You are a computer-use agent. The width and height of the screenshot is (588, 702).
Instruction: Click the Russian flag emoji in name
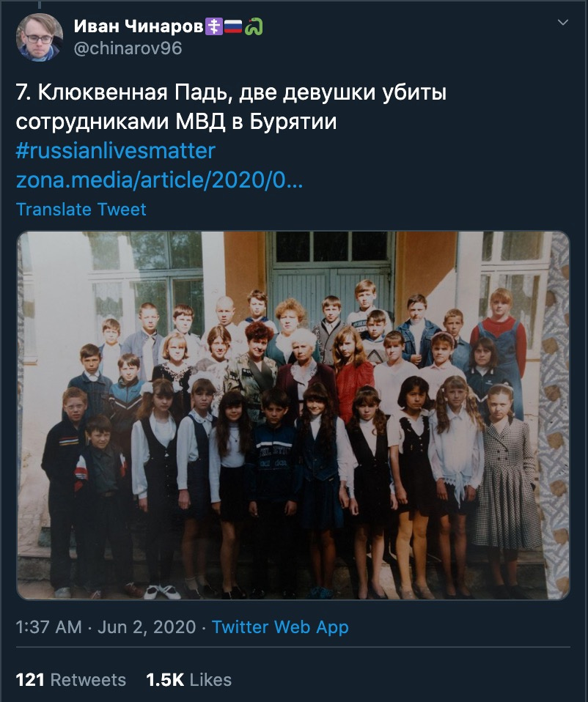[233, 26]
